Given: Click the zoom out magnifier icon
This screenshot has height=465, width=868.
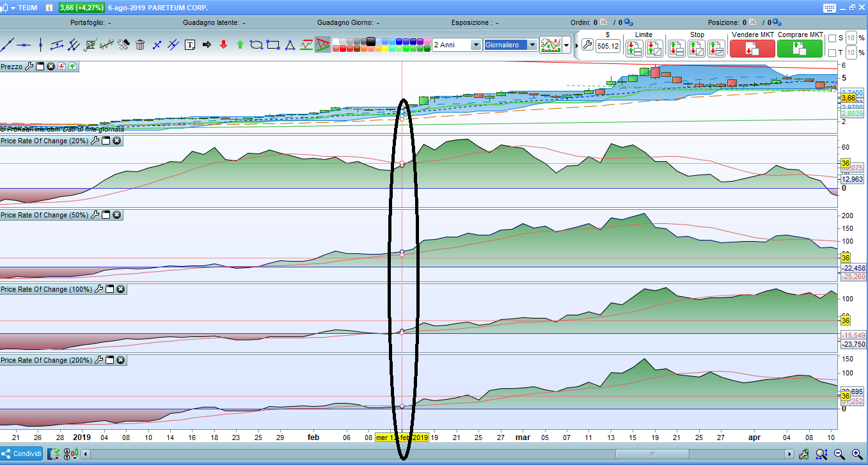Looking at the screenshot, I should click(x=839, y=454).
